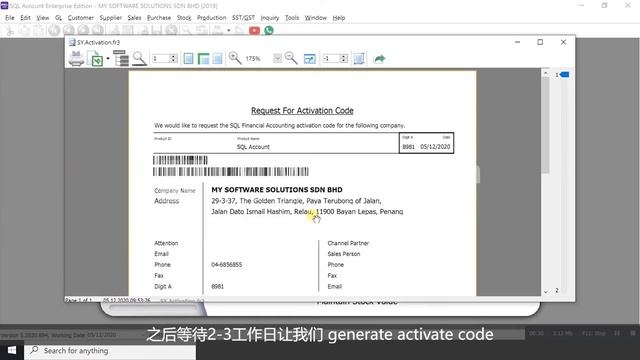Select the third page layout view icon

click(x=218, y=59)
